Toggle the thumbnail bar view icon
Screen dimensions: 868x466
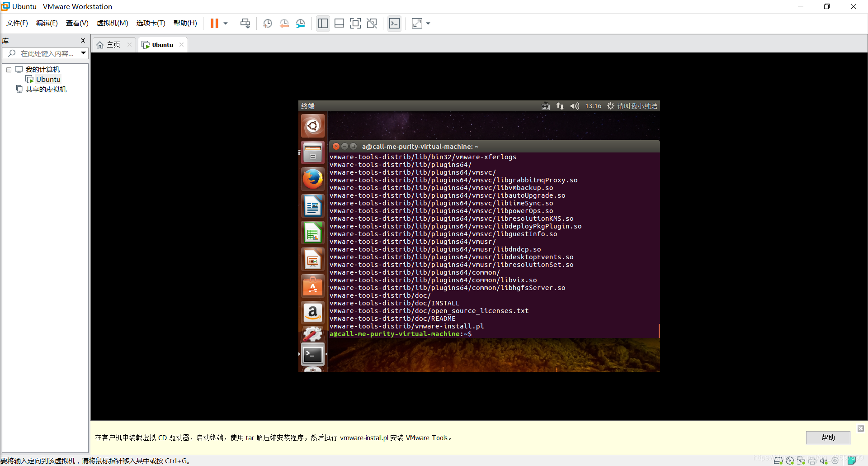click(x=339, y=23)
